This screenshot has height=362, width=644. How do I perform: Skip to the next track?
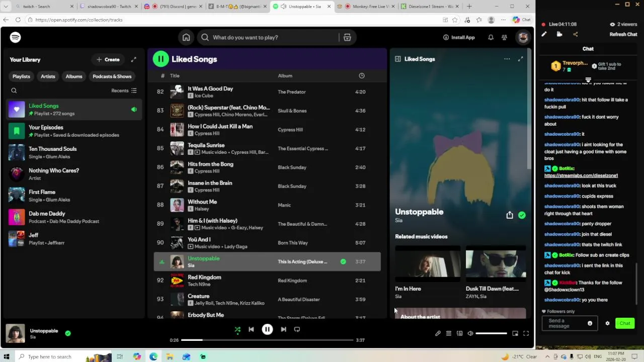click(x=283, y=329)
